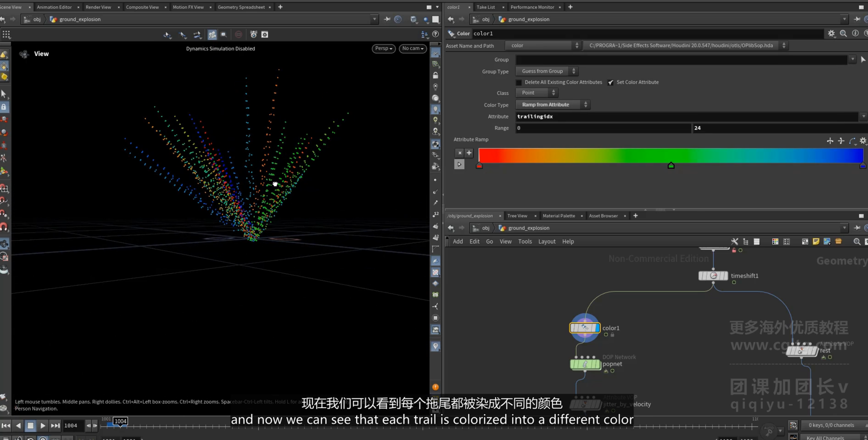Click the ramp gear settings icon

(863, 141)
